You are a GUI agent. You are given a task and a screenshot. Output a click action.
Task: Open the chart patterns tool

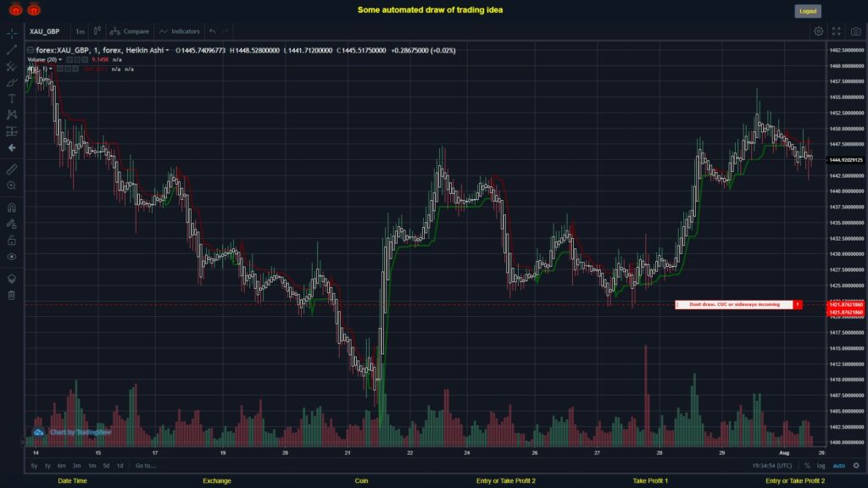[12, 114]
